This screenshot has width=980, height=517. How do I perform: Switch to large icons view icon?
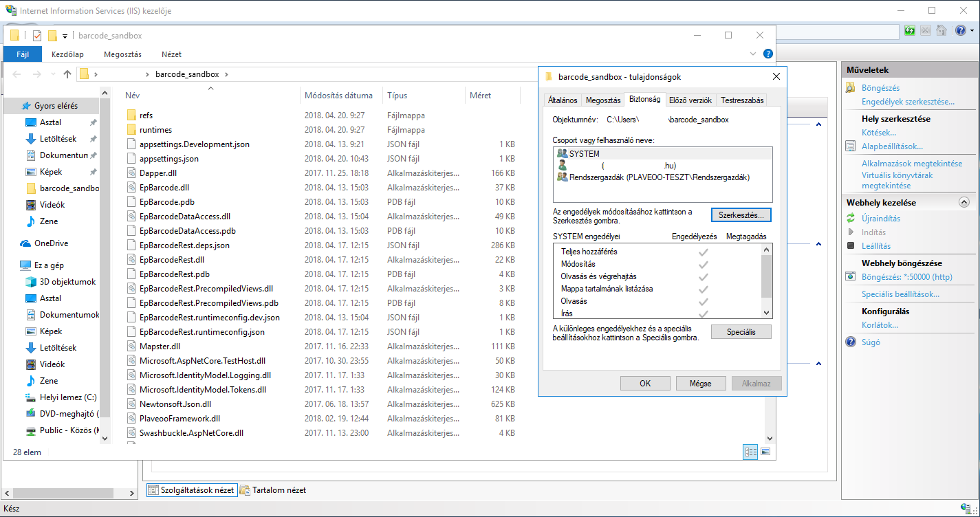765,452
